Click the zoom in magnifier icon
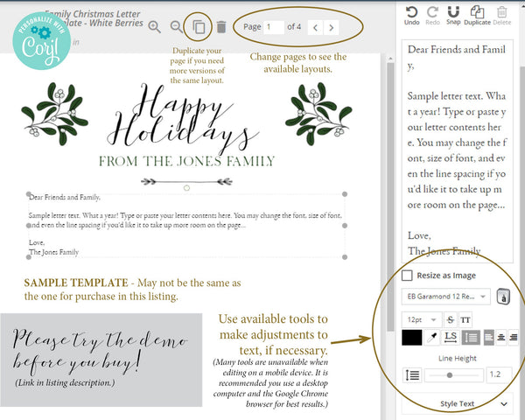Screen dimensions: 525x420 (x=155, y=27)
